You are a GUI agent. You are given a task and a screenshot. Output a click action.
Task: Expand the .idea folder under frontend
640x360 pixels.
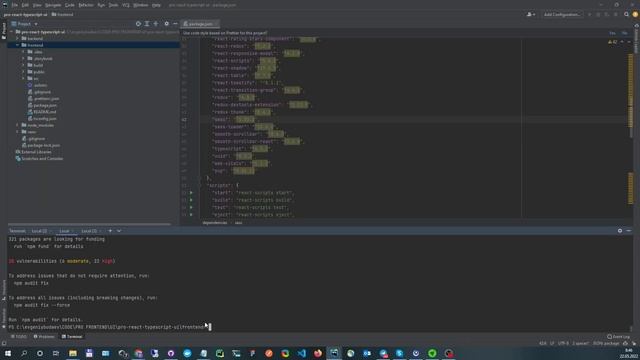[23, 52]
